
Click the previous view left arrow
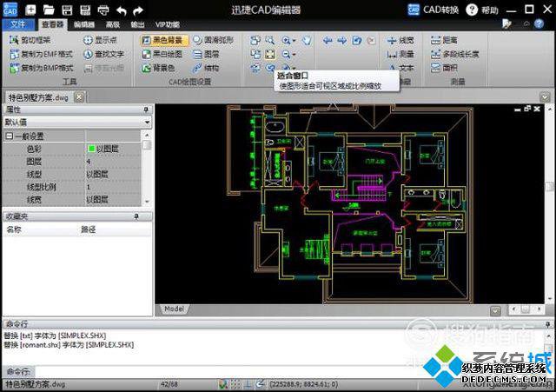pos(328,41)
